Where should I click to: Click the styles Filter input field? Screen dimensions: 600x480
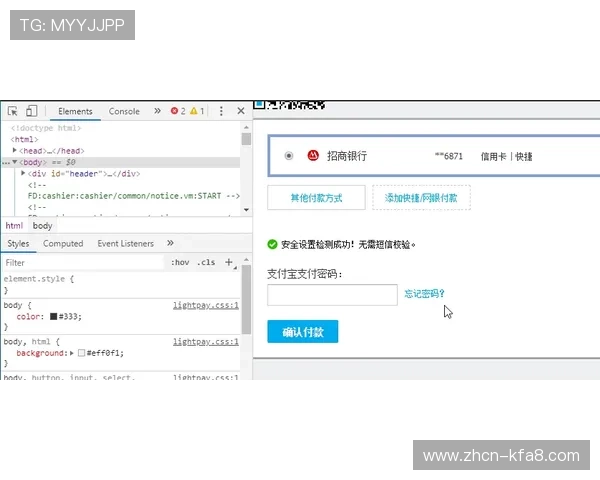(84, 263)
